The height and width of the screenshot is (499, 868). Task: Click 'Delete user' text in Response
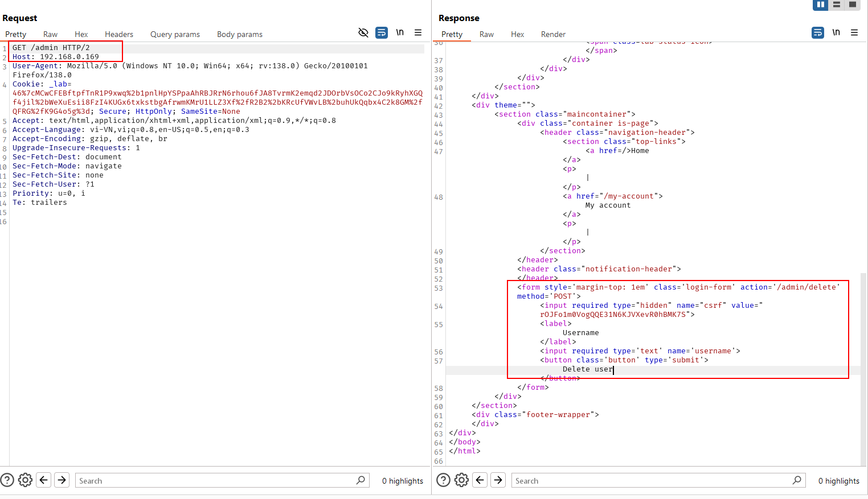pyautogui.click(x=588, y=369)
